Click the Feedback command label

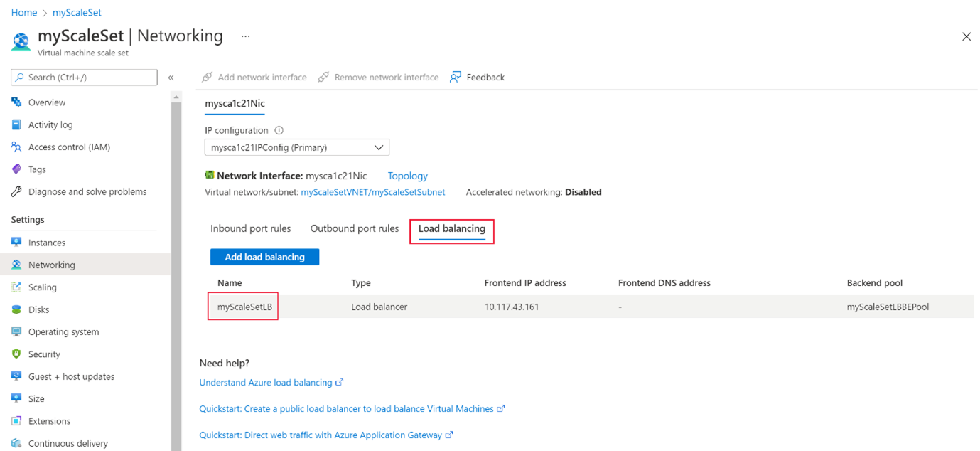coord(485,77)
